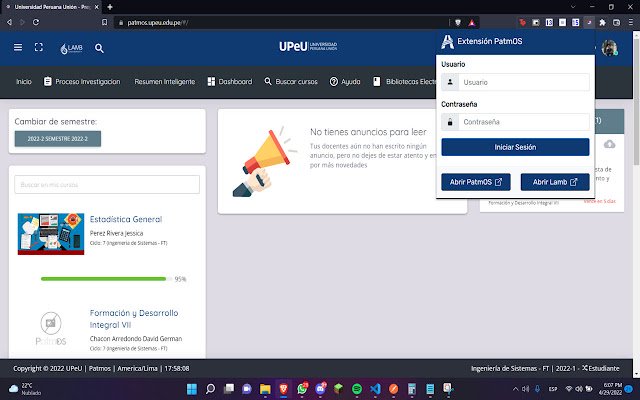Open WhatsApp from the taskbar

coord(302,389)
